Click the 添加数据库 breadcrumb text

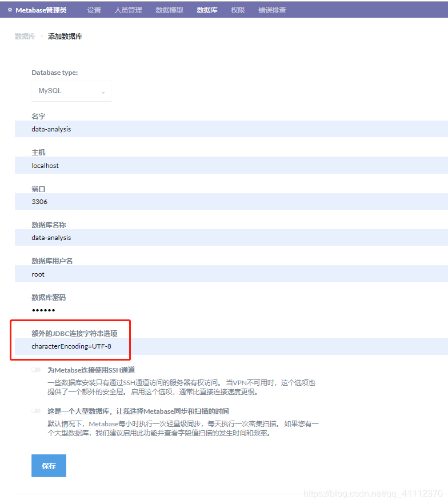tap(65, 37)
